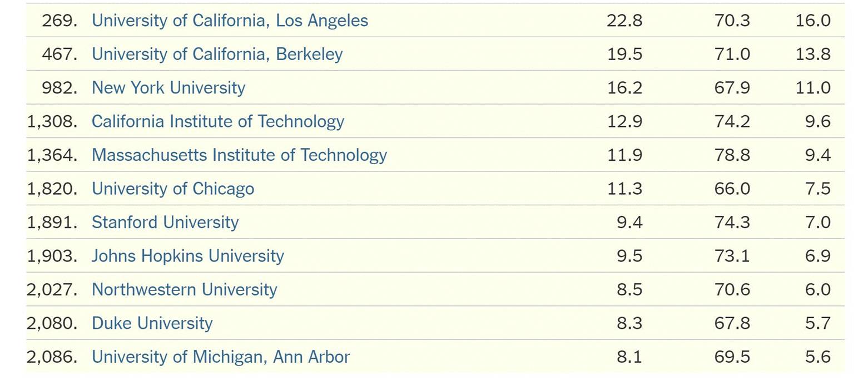Image resolution: width=868 pixels, height=385 pixels.
Task: Open University of California, Berkeley link
Action: [x=217, y=54]
